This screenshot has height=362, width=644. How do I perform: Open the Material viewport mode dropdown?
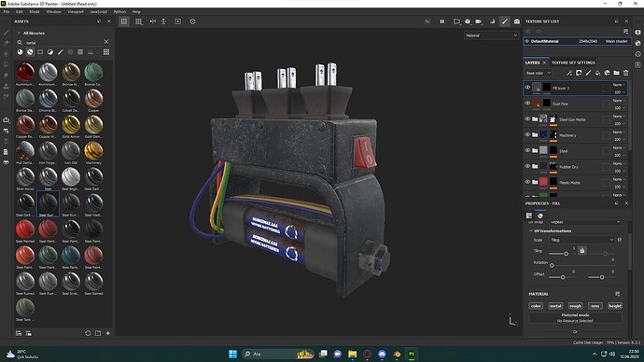(491, 35)
